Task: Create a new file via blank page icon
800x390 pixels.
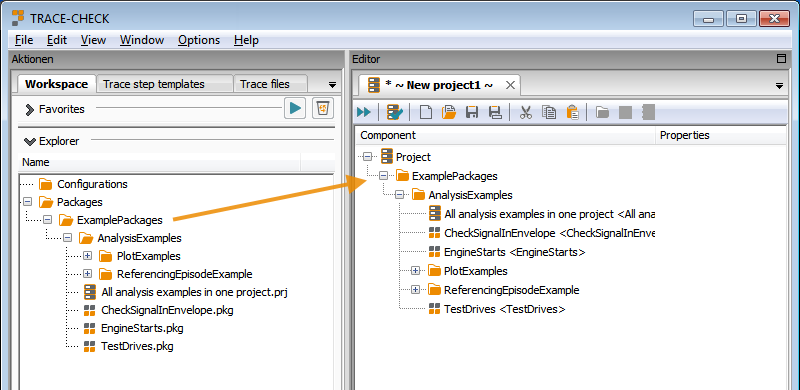Action: pos(426,112)
